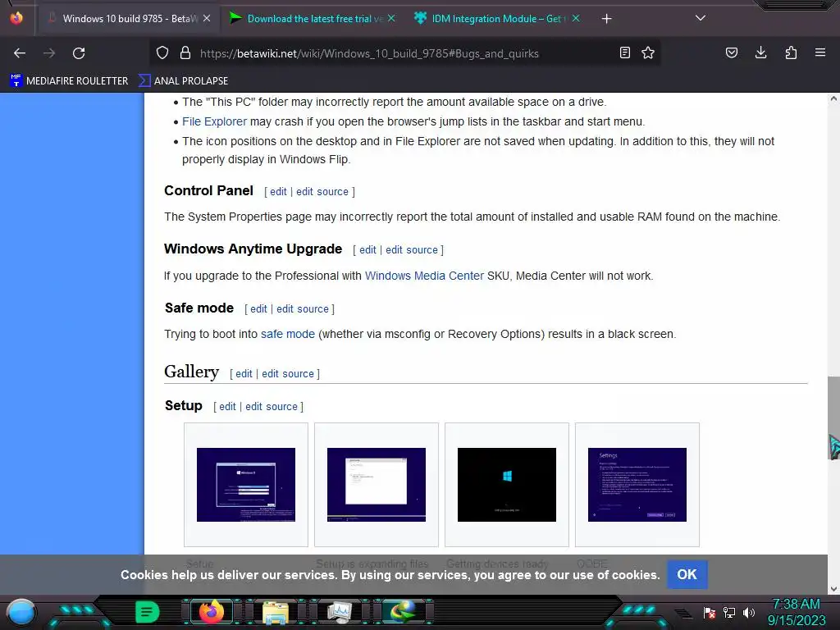Viewport: 840px width, 630px height.
Task: Reload the current page
Action: tap(79, 53)
